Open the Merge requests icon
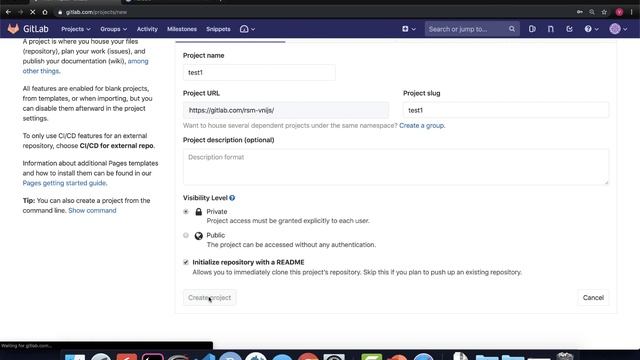The image size is (640, 360). pos(551,29)
